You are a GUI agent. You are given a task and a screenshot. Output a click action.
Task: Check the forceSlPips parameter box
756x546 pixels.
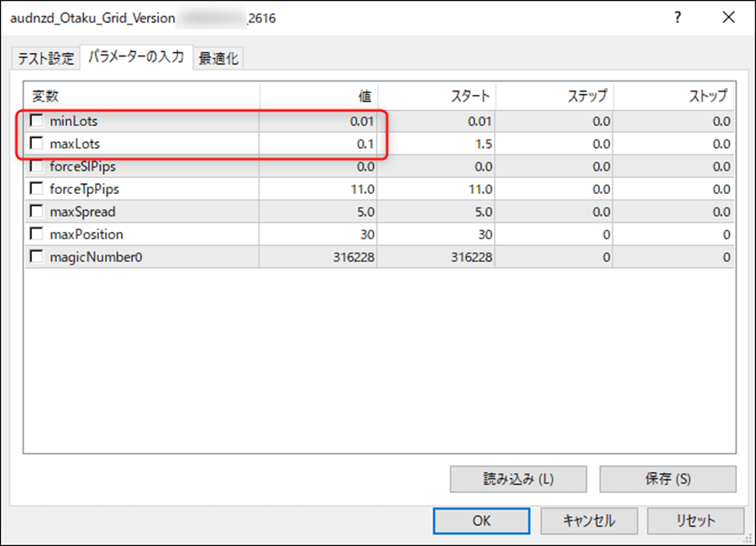coord(37,166)
